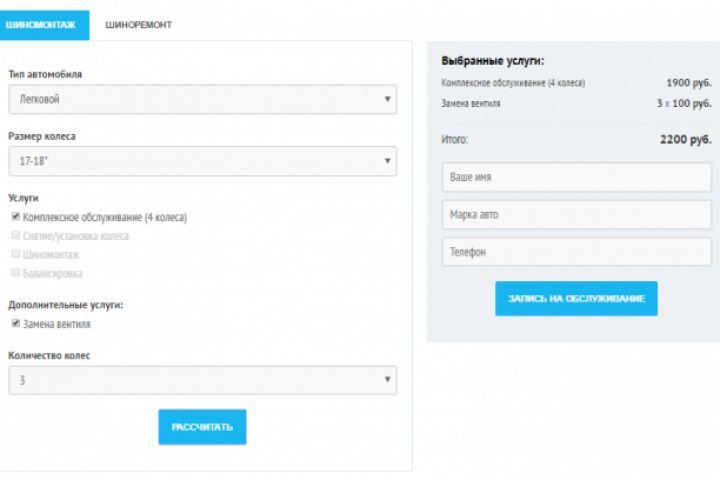Click the Легковой dropdown arrow
This screenshot has height=480, width=720.
[387, 99]
